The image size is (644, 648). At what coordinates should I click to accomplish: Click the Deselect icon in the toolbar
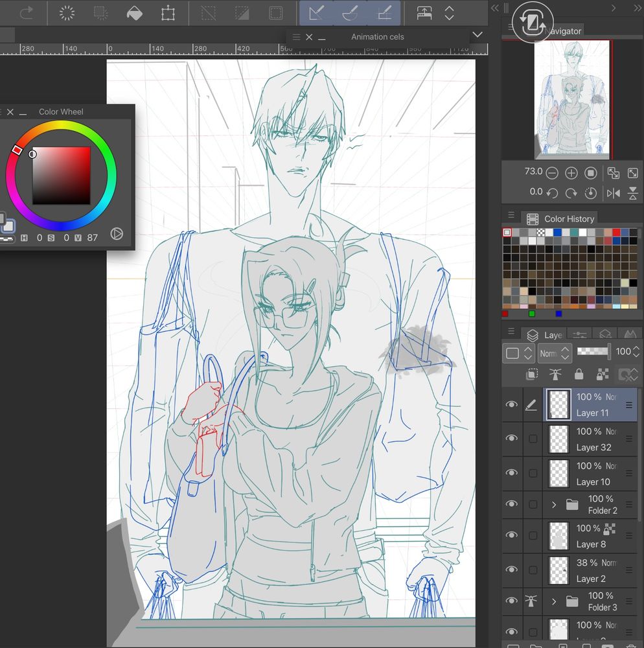point(208,13)
